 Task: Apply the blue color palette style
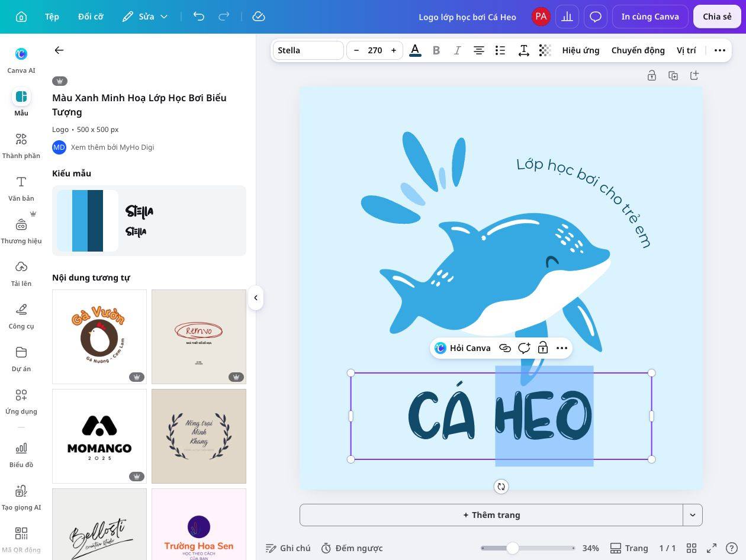click(88, 221)
